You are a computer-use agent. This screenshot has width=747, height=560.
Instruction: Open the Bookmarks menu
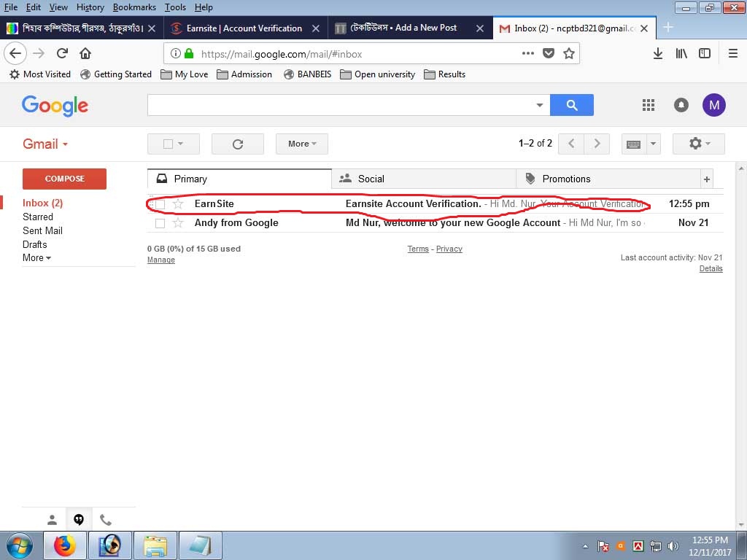click(x=134, y=7)
